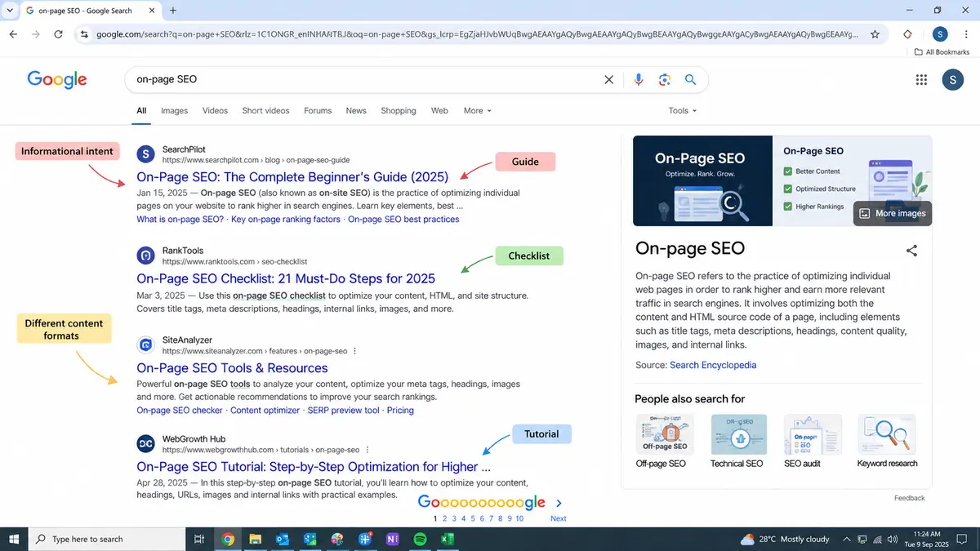
Task: Open the All Bookmarks folder
Action: [942, 52]
